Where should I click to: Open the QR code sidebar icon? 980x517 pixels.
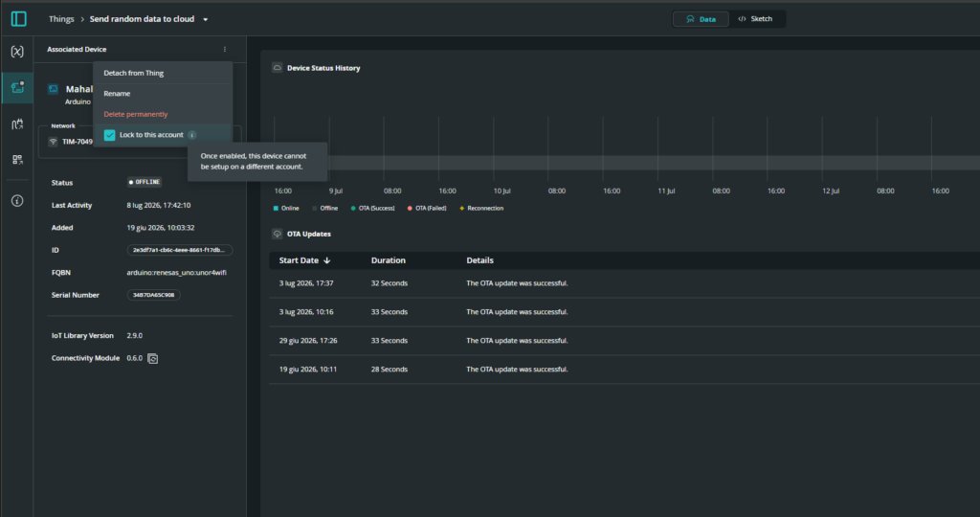(17, 160)
